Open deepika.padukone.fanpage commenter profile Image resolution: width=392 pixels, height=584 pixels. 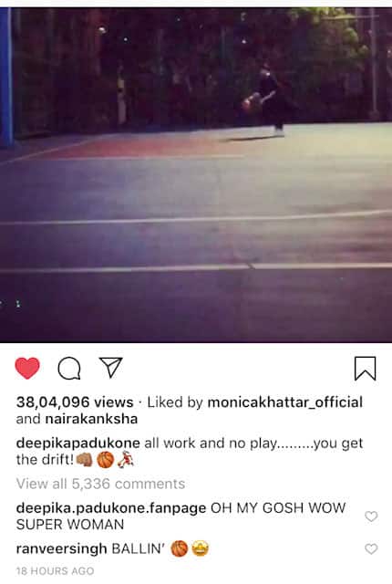pyautogui.click(x=111, y=508)
